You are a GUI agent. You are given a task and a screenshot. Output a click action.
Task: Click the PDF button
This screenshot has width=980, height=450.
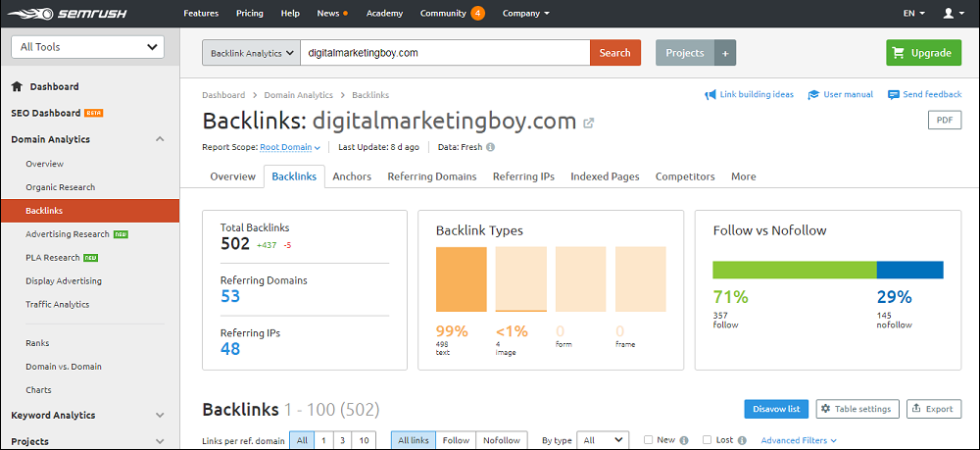[945, 121]
